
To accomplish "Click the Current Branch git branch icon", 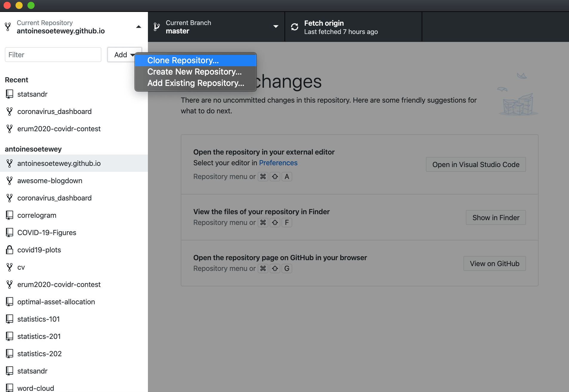I will point(157,27).
